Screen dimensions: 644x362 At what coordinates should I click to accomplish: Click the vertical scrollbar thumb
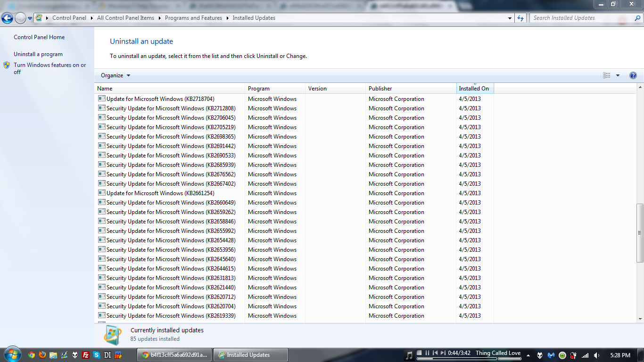tap(640, 233)
